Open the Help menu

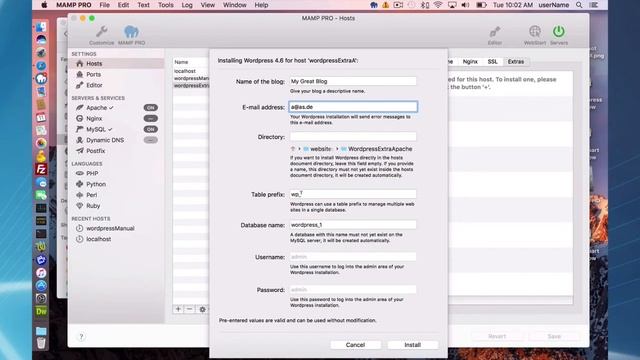[x=261, y=5]
